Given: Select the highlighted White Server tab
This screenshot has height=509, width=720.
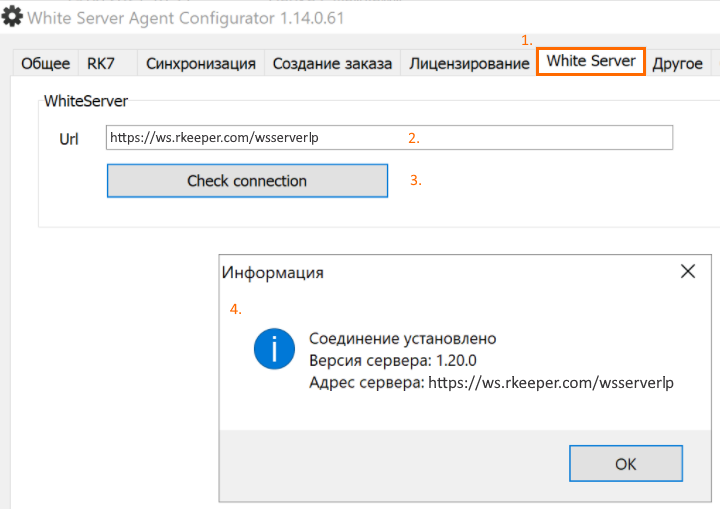Looking at the screenshot, I should [591, 61].
